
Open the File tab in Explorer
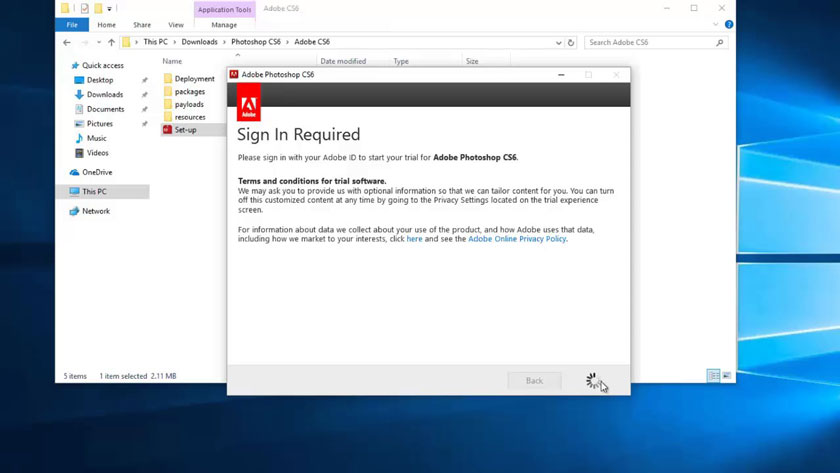[72, 25]
